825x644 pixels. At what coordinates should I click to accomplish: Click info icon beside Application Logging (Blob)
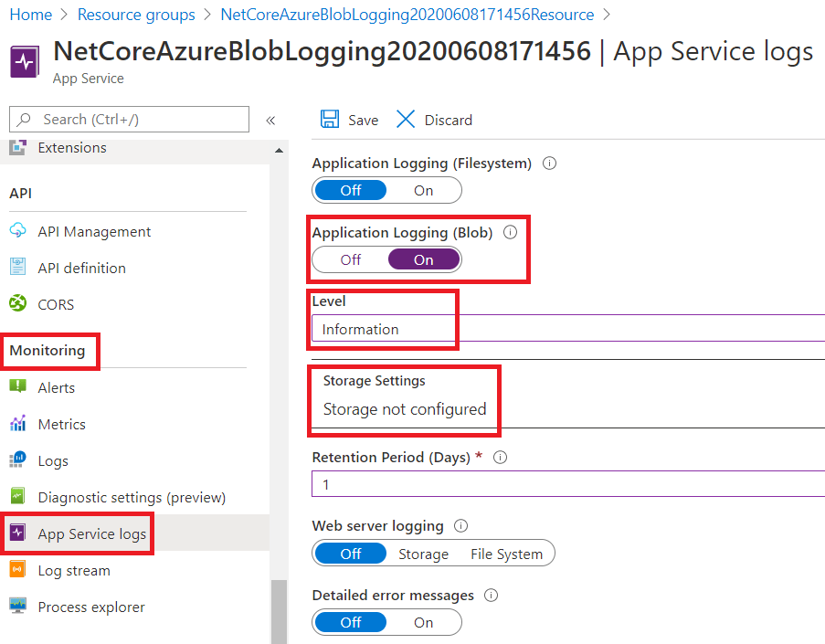(x=510, y=232)
